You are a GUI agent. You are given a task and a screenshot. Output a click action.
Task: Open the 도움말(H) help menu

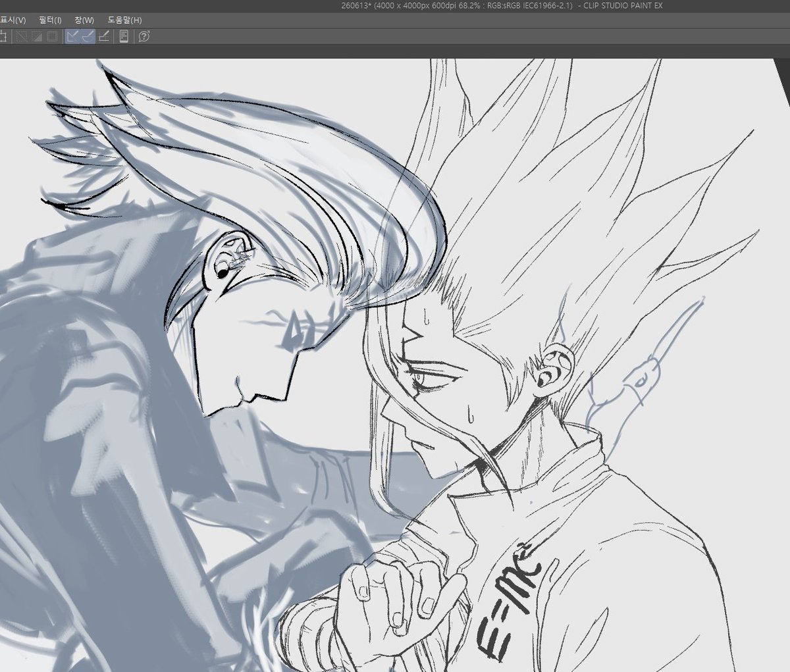pyautogui.click(x=124, y=20)
